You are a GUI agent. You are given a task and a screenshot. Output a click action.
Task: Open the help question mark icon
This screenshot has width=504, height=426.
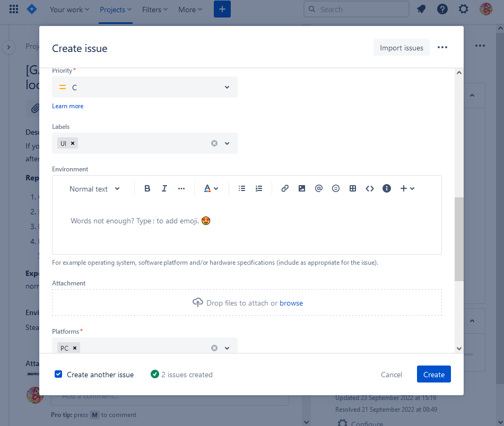pyautogui.click(x=442, y=10)
